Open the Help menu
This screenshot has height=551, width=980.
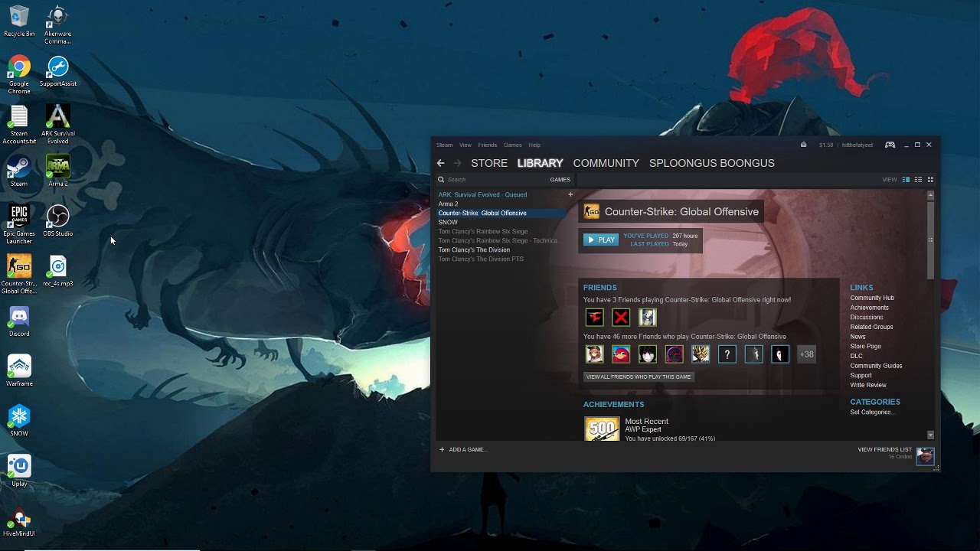click(x=534, y=145)
